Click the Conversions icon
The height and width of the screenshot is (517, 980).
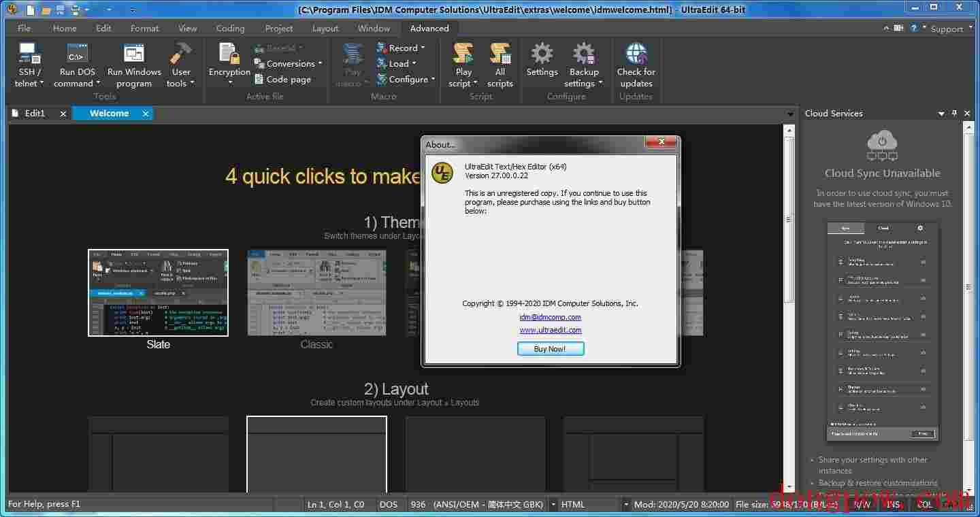259,63
